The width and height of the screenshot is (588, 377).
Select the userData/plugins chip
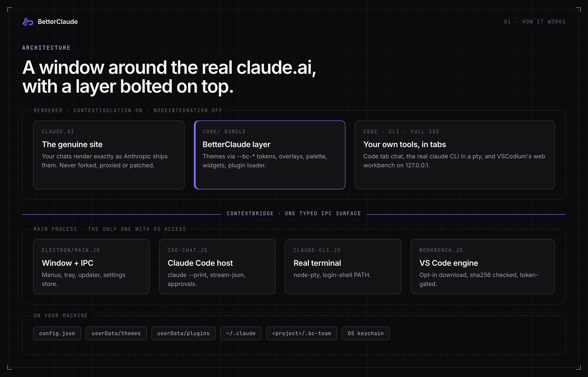pos(184,333)
